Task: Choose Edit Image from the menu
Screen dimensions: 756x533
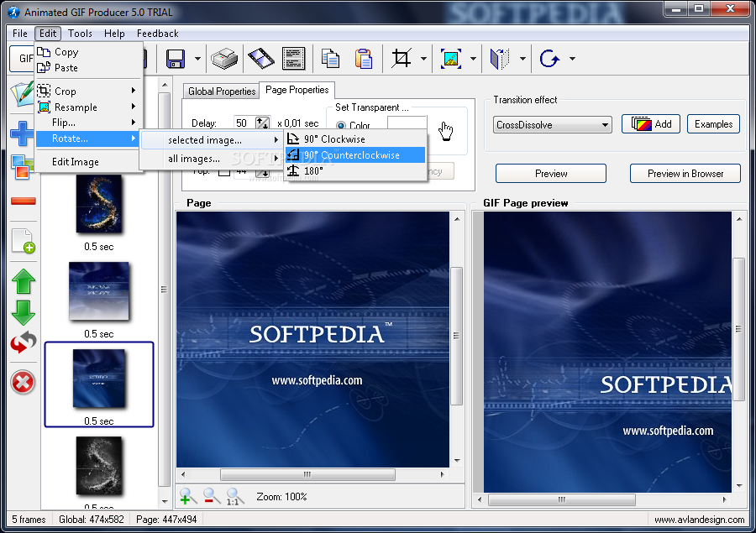Action: coord(89,162)
